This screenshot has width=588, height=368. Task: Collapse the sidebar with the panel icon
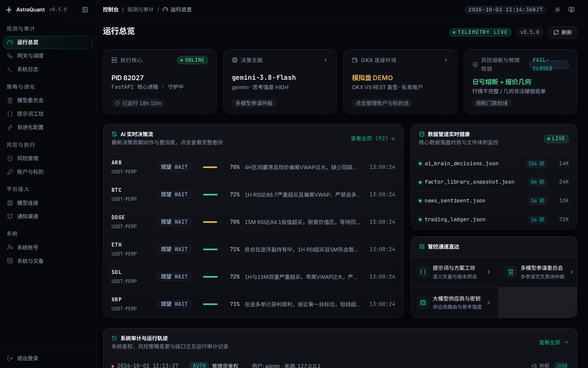click(85, 9)
